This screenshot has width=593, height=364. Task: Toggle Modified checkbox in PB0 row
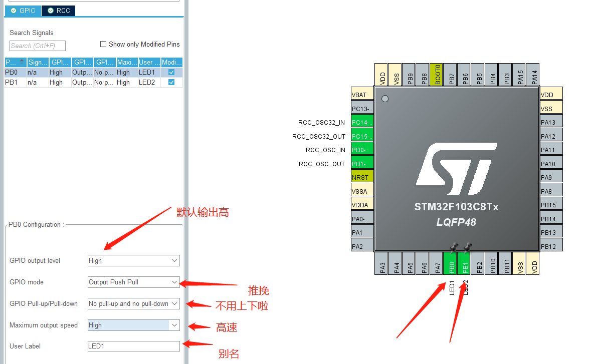click(x=171, y=72)
